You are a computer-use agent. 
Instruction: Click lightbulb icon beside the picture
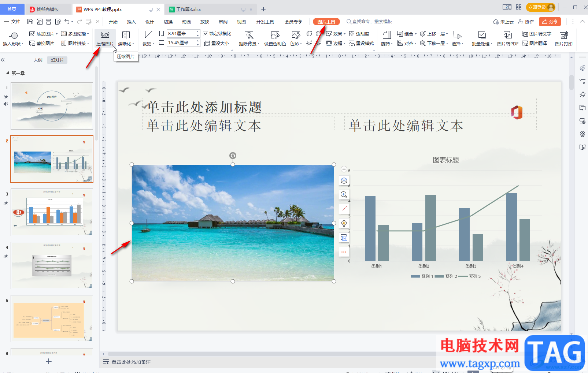coord(344,223)
